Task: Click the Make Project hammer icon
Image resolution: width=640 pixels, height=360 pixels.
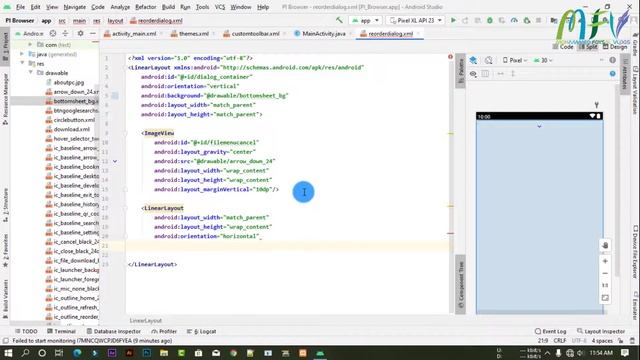Action: click(339, 20)
